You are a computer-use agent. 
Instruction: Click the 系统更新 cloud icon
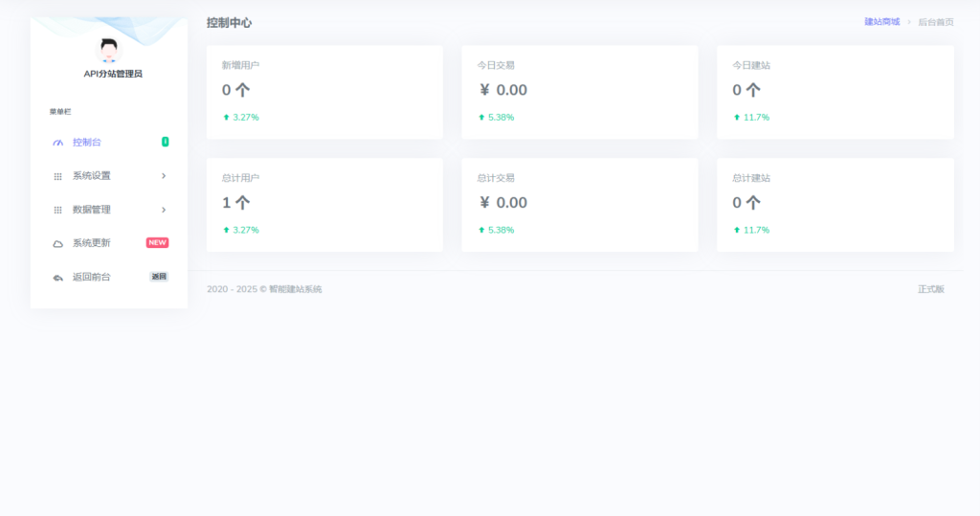(57, 243)
